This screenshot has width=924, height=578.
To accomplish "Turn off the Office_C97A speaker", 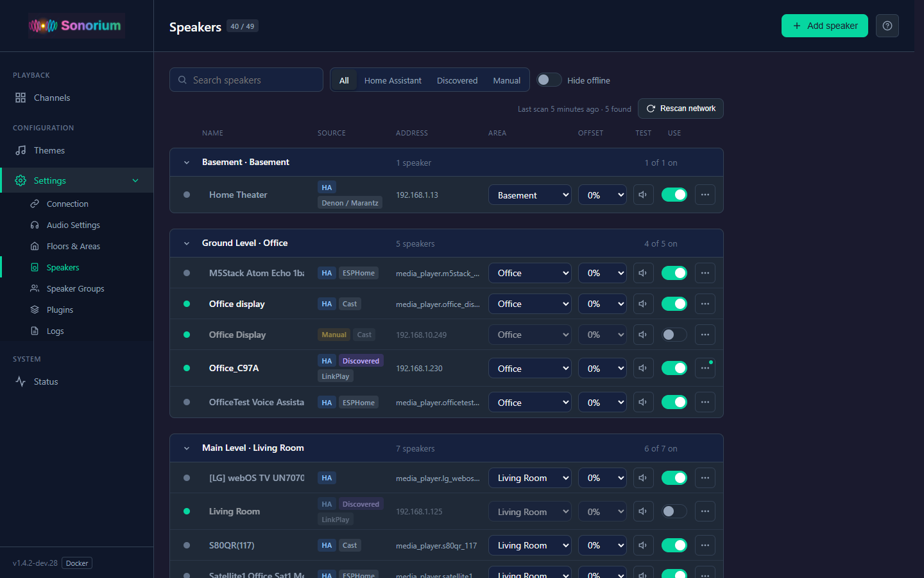I will pos(674,368).
